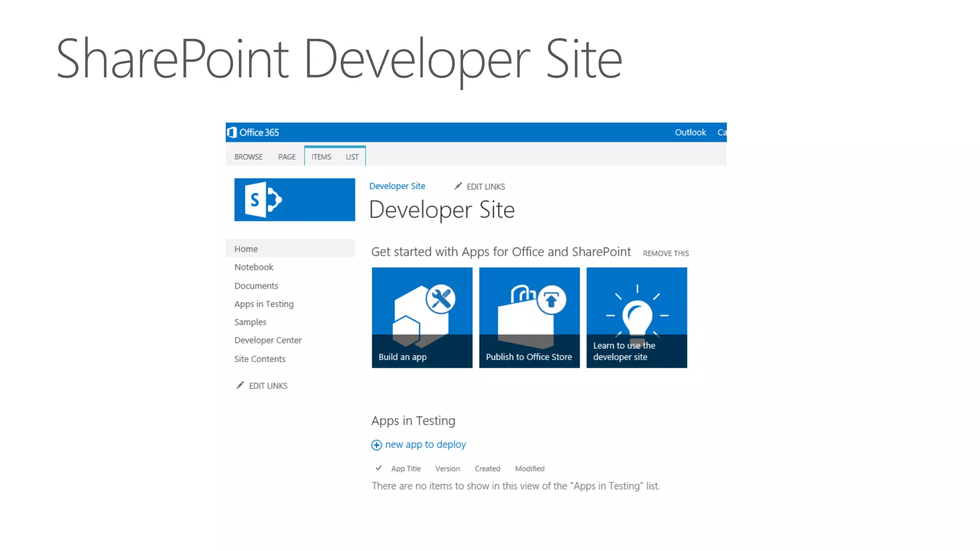Switch to the BROWSE ribbon tab
Viewport: 980px width, 551px height.
pyautogui.click(x=248, y=157)
